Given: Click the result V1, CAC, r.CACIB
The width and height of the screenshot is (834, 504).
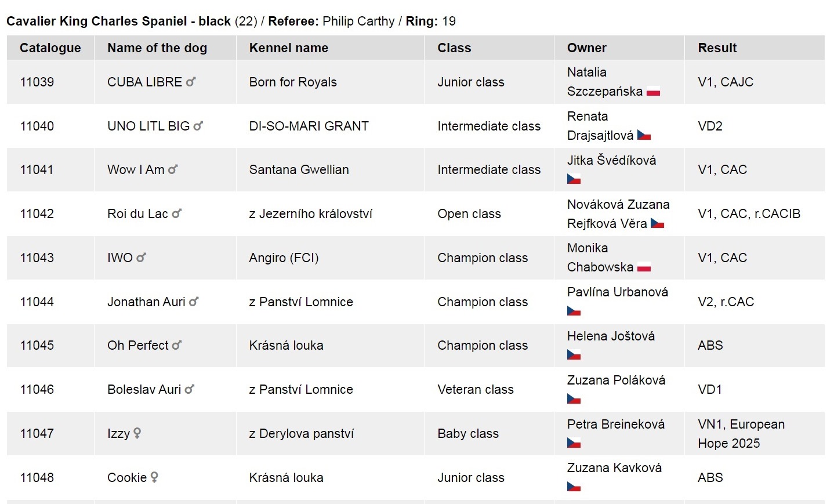Looking at the screenshot, I should (x=749, y=213).
